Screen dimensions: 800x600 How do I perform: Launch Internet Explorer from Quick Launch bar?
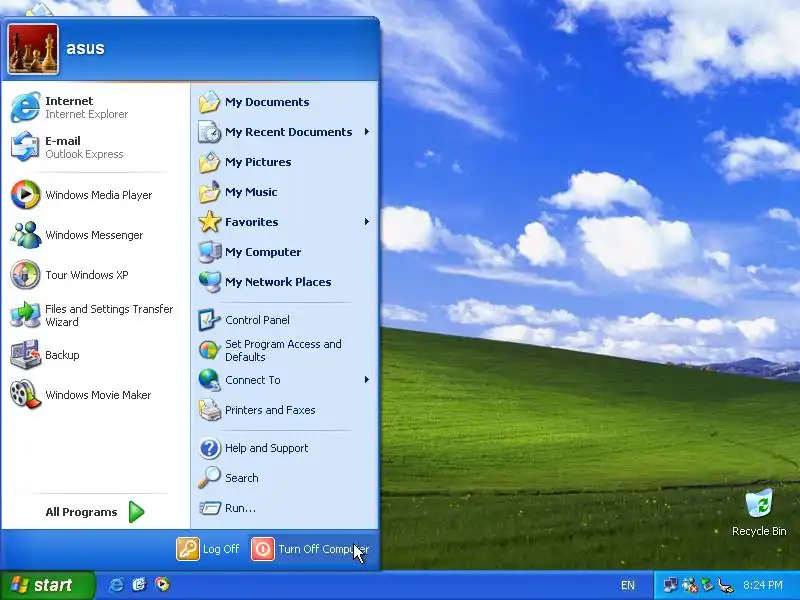point(116,585)
